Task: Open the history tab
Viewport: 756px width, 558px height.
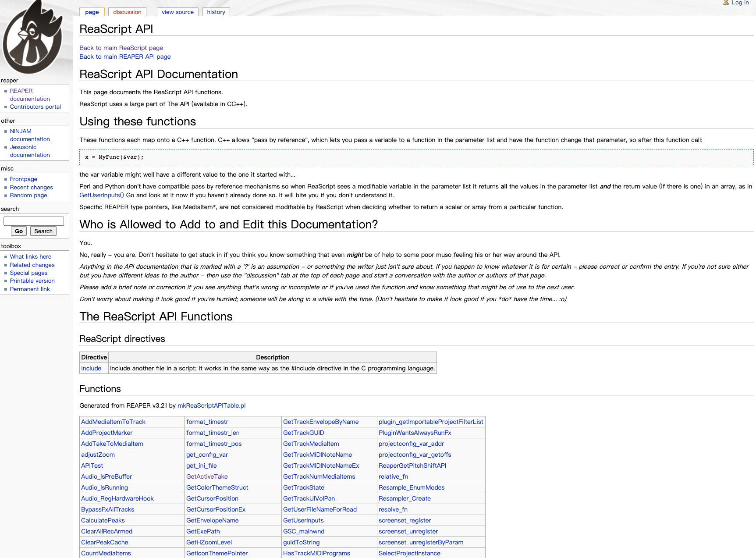Action: coord(216,12)
